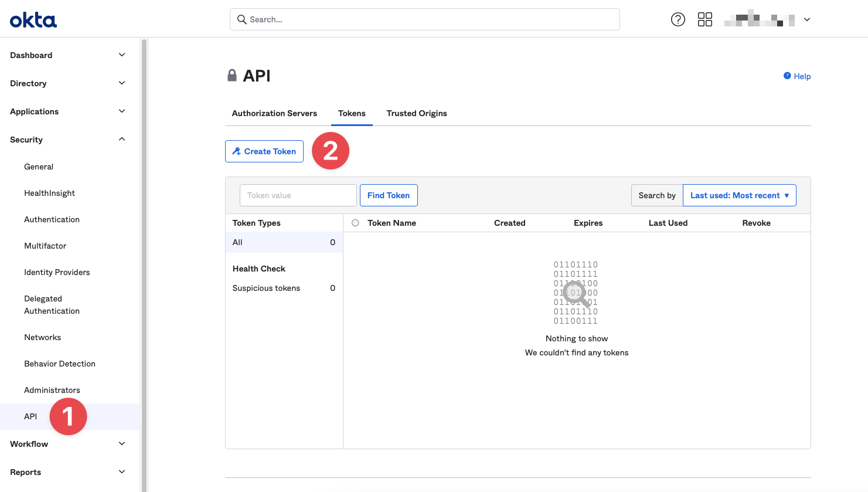Focus the top Search field
The width and height of the screenshot is (868, 492).
(x=425, y=19)
